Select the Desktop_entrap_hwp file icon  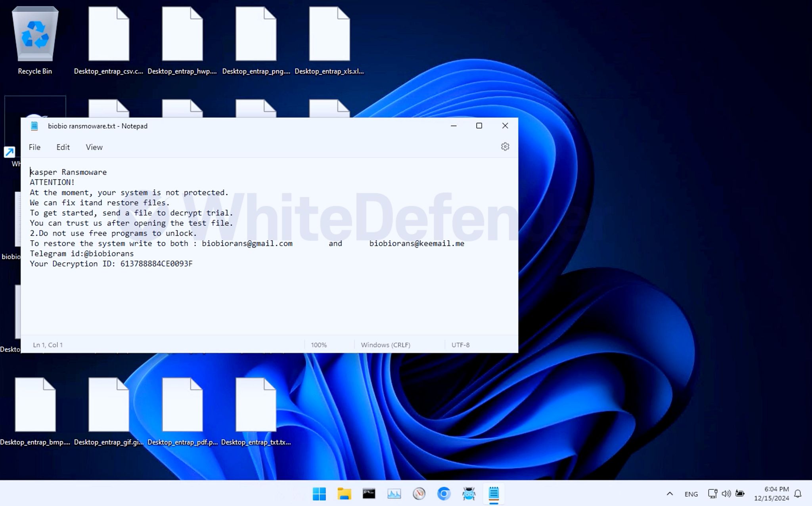[182, 40]
